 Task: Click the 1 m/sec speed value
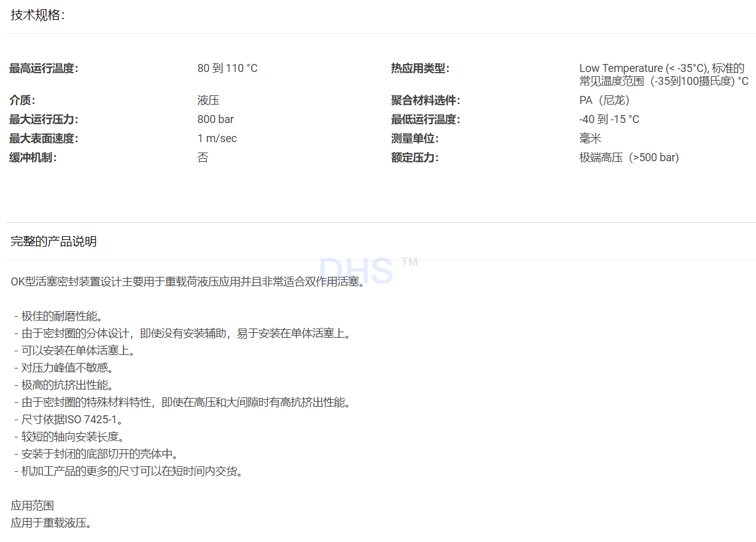click(x=217, y=138)
